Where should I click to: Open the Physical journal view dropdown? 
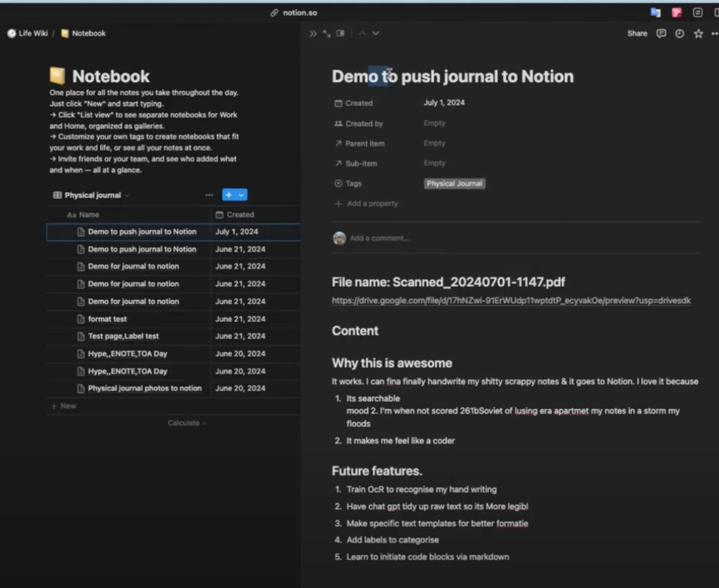(91, 195)
